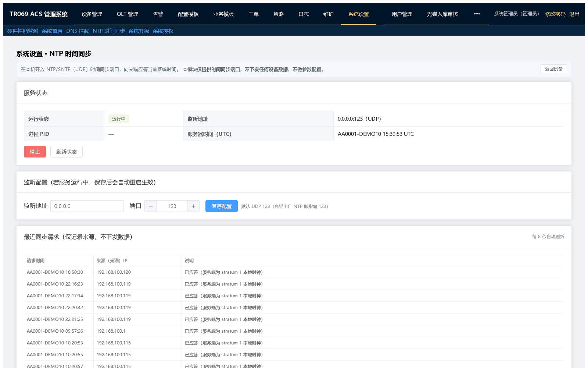
Task: Open the 配置模板 menu
Action: (188, 14)
